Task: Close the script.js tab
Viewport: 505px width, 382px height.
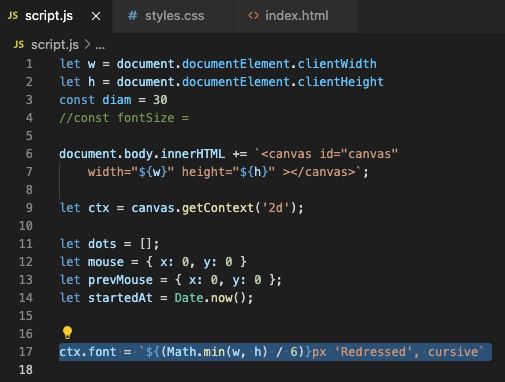Action: tap(96, 16)
